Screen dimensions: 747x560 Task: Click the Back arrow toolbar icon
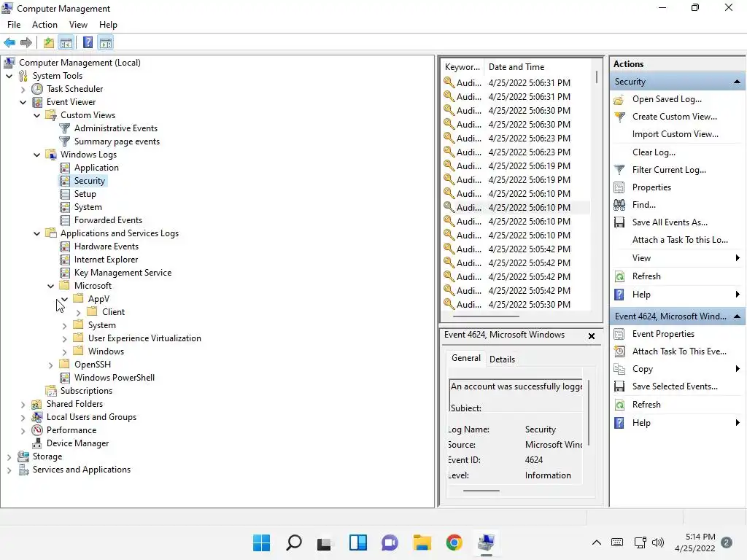point(9,43)
